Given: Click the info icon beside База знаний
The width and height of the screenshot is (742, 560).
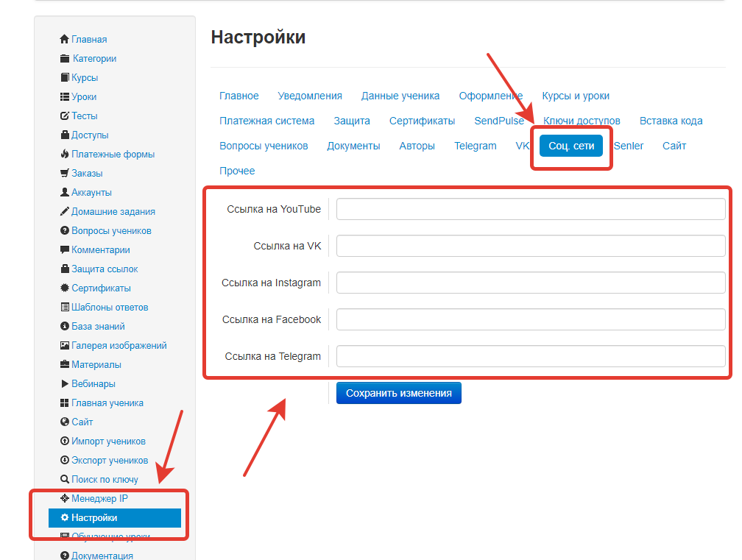Looking at the screenshot, I should (x=65, y=326).
